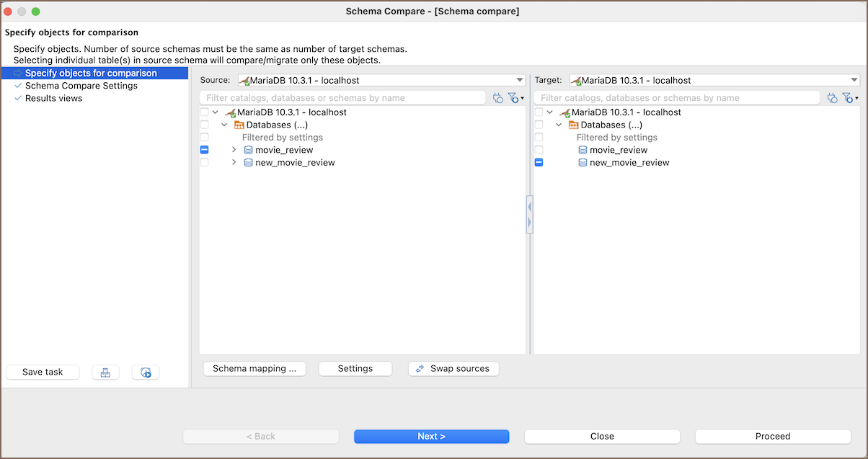Click the scheduler play icon button in left panel
The width and height of the screenshot is (868, 459).
coord(146,373)
